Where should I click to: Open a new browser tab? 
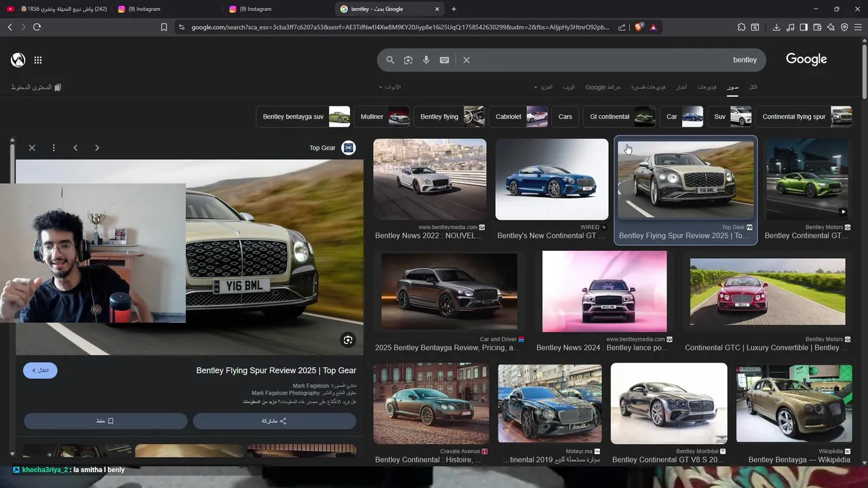coord(454,9)
